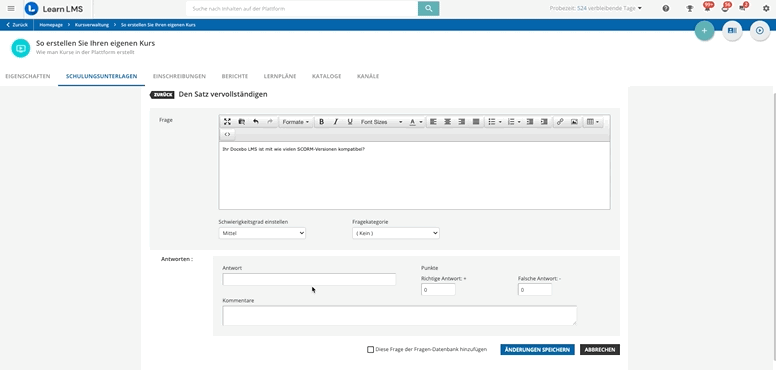Screen dimensions: 776x370
Task: Open the Einschreibungen tab
Action: pos(180,76)
